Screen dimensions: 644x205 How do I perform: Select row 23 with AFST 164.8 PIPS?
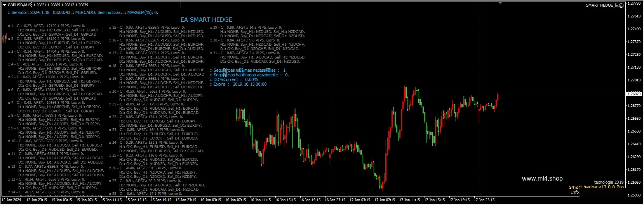pos(146,130)
